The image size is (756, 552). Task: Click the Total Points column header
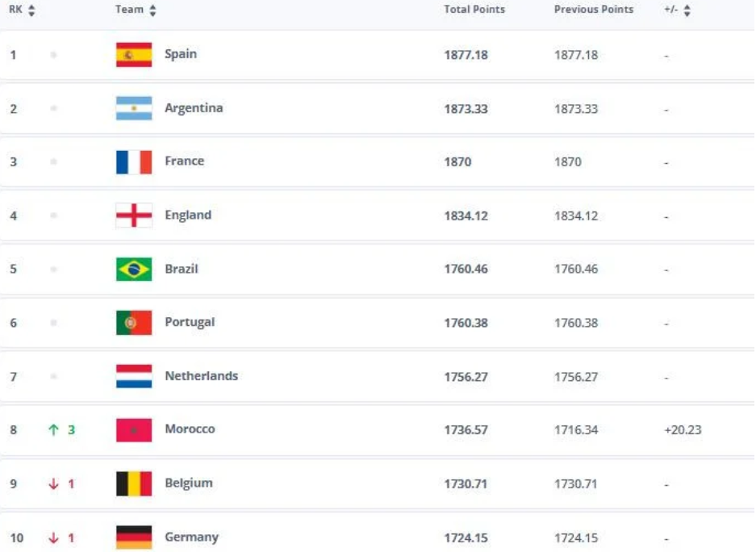coord(474,10)
